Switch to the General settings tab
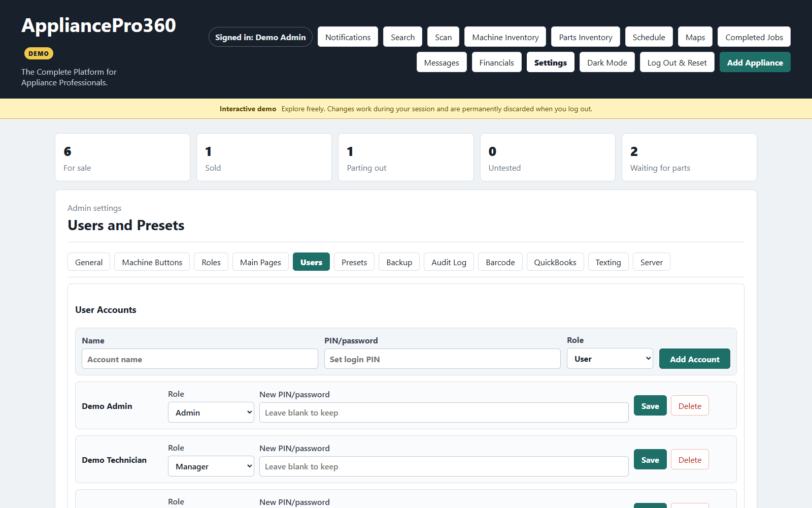Image resolution: width=812 pixels, height=508 pixels. click(89, 262)
